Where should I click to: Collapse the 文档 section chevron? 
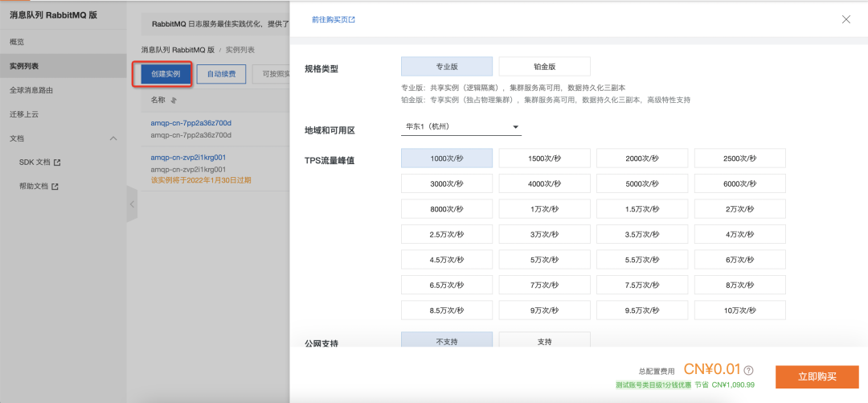point(113,138)
